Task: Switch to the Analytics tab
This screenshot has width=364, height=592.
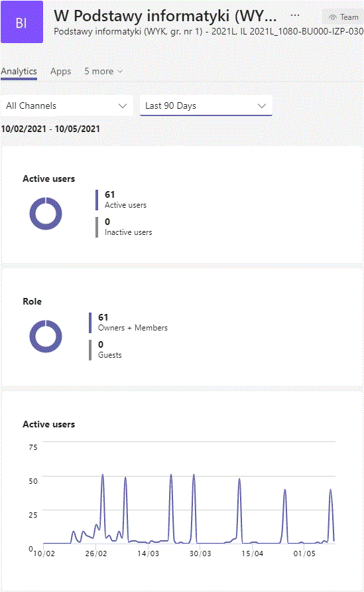Action: (x=19, y=72)
